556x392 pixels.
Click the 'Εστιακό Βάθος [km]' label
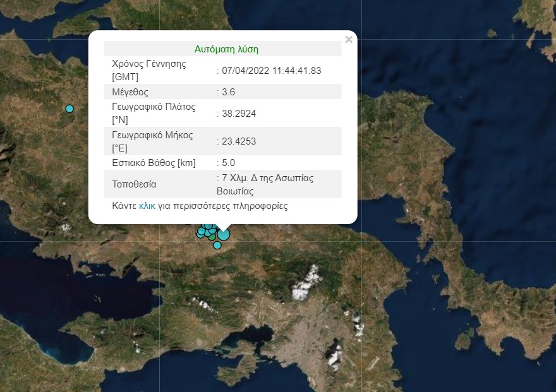154,163
